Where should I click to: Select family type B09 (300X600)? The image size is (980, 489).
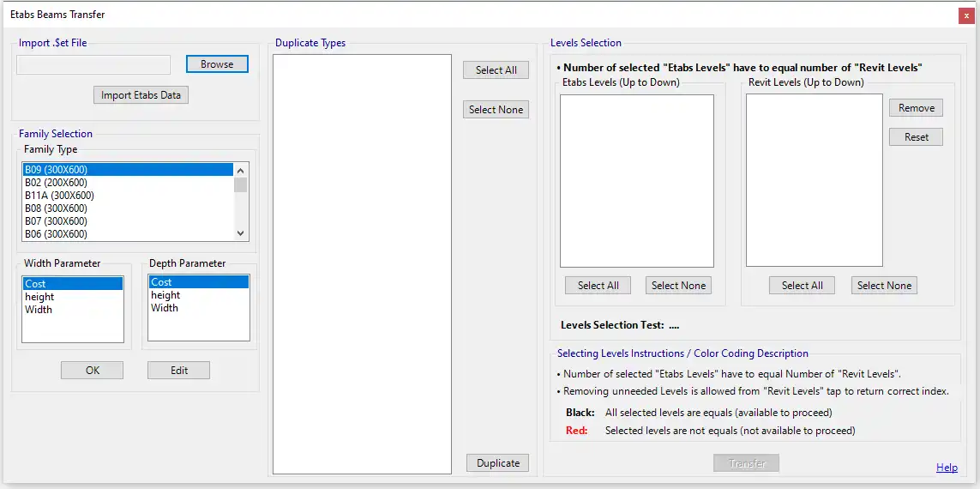(128, 170)
